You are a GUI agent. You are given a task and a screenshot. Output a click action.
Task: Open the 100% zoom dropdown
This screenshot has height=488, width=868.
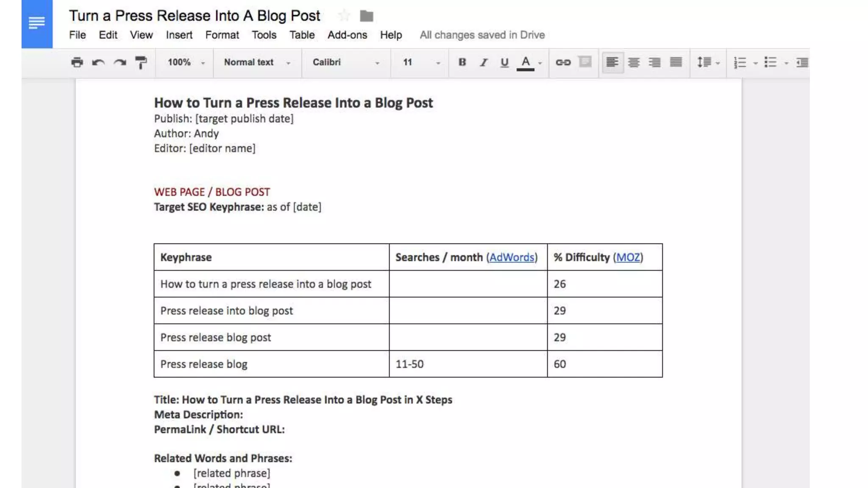(x=186, y=62)
